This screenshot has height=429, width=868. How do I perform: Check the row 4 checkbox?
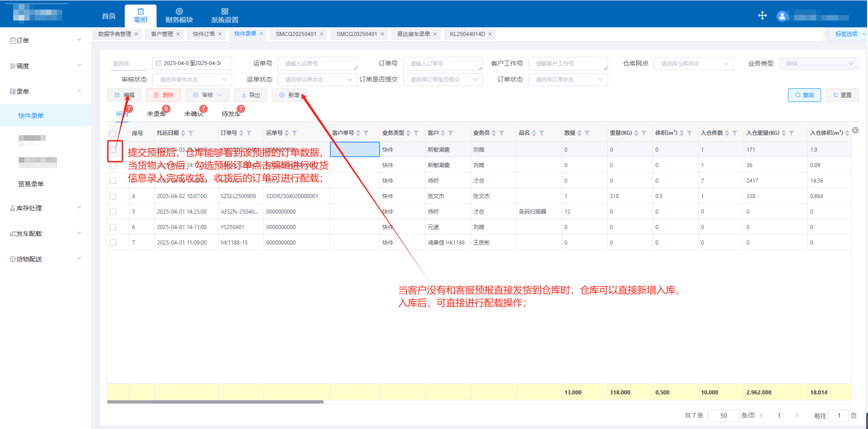pos(113,196)
